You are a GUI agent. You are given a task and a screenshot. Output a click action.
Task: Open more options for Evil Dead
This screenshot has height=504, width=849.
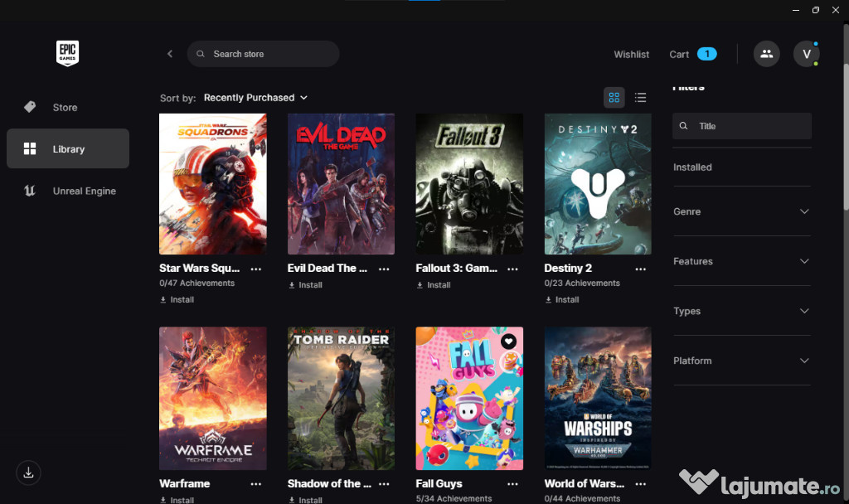coord(384,269)
